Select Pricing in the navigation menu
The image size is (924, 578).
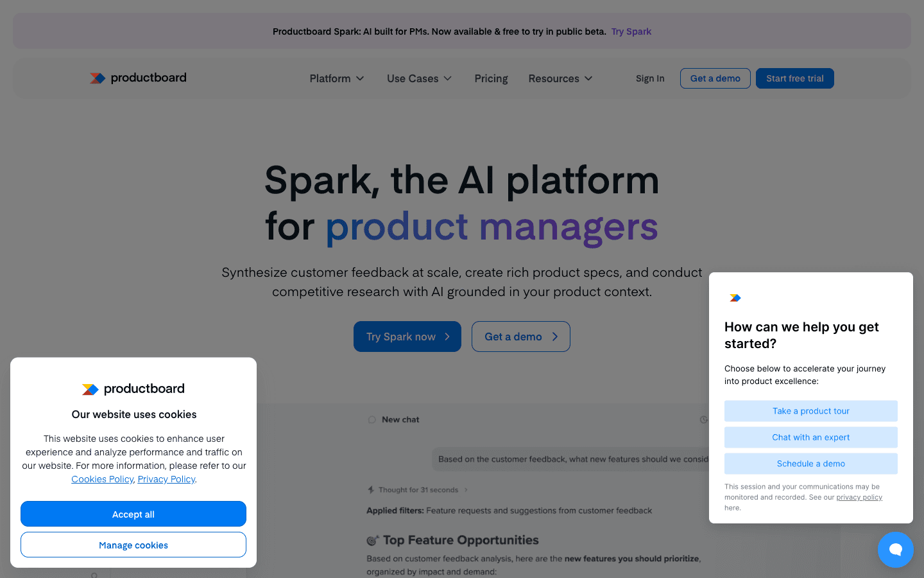click(491, 78)
